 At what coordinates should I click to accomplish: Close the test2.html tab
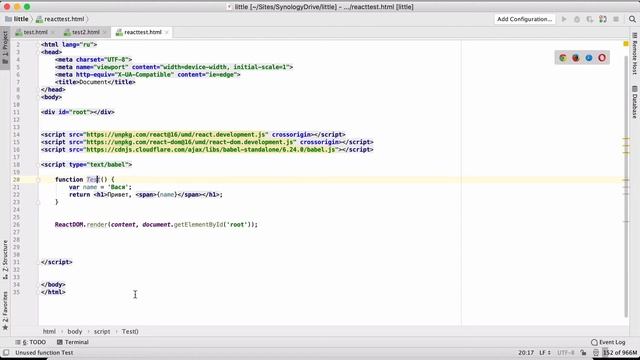click(x=104, y=33)
